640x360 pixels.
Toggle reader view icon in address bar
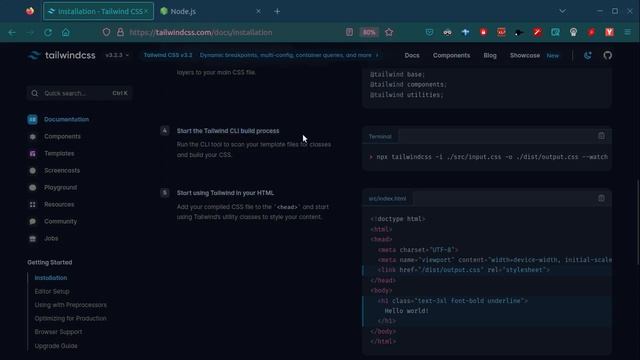[x=349, y=32]
